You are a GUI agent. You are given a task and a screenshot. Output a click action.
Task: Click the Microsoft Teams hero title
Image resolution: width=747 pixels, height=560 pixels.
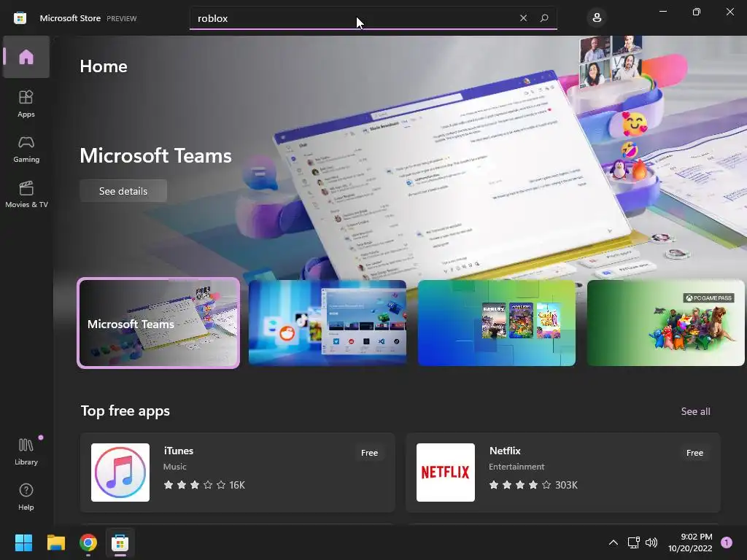(x=155, y=156)
